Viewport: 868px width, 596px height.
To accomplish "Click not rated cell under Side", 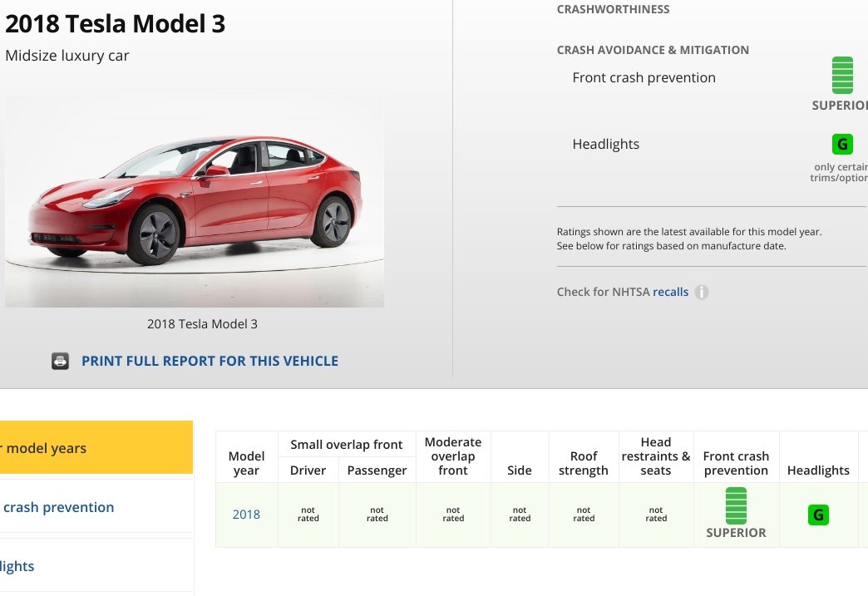I will [x=520, y=514].
